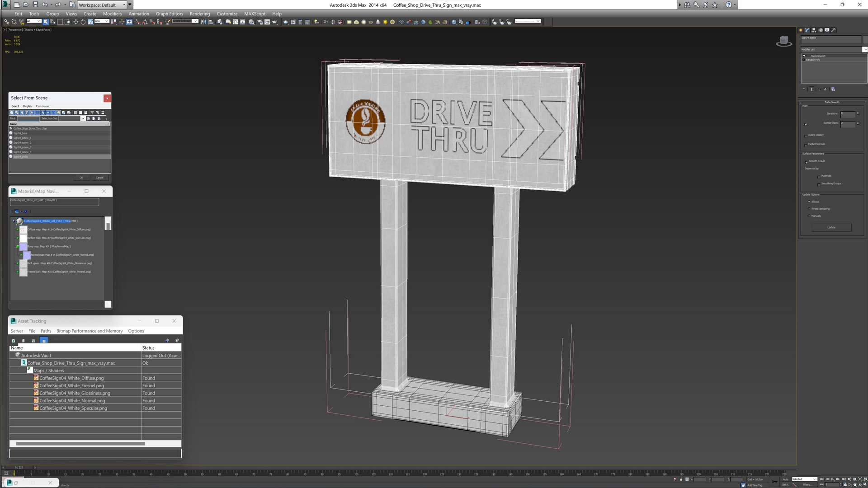Image resolution: width=868 pixels, height=488 pixels.
Task: Open the Render Setup icon
Action: coord(260,22)
